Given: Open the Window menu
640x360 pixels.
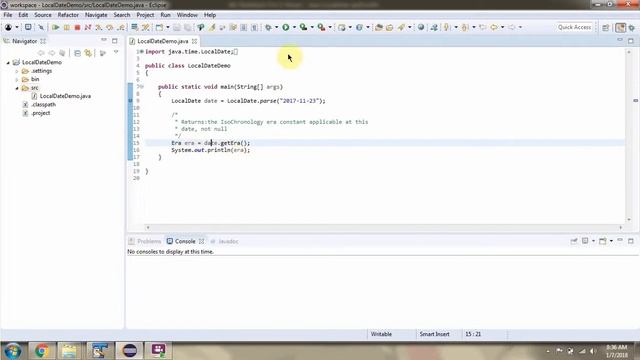Looking at the screenshot, I should tap(187, 15).
